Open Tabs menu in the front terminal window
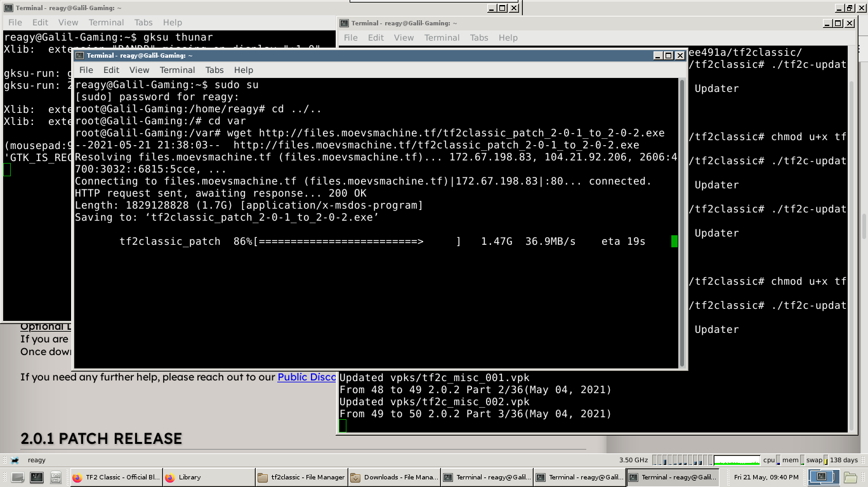This screenshot has width=868, height=487. [214, 70]
